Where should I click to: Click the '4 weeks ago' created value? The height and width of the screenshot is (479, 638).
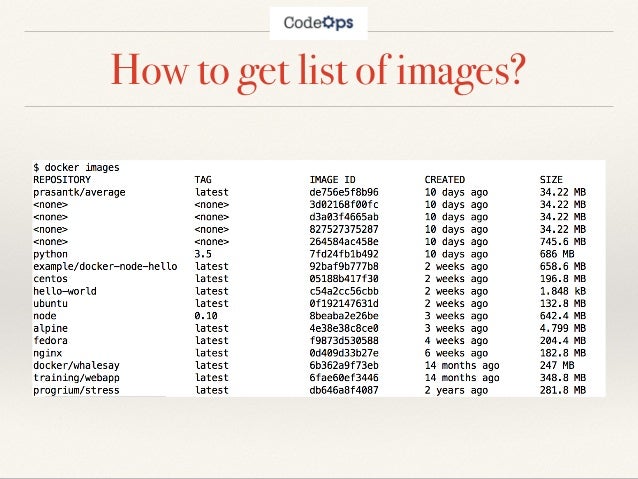[456, 341]
